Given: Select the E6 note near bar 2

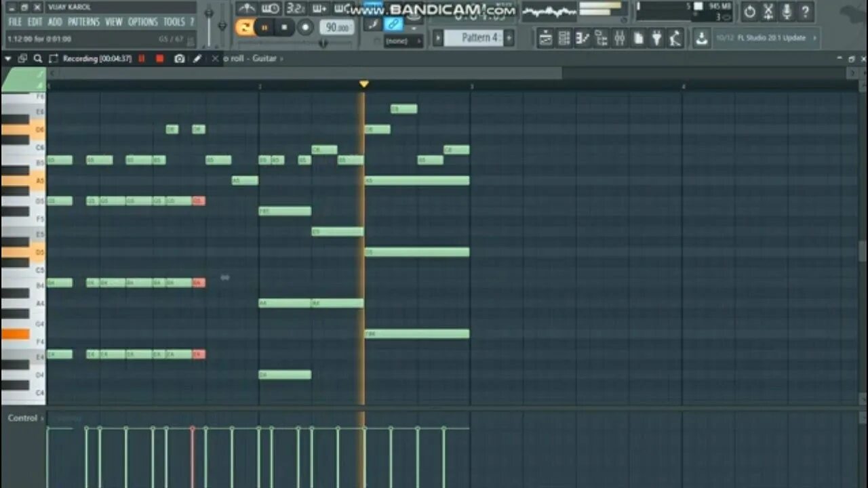Looking at the screenshot, I should pyautogui.click(x=404, y=109).
